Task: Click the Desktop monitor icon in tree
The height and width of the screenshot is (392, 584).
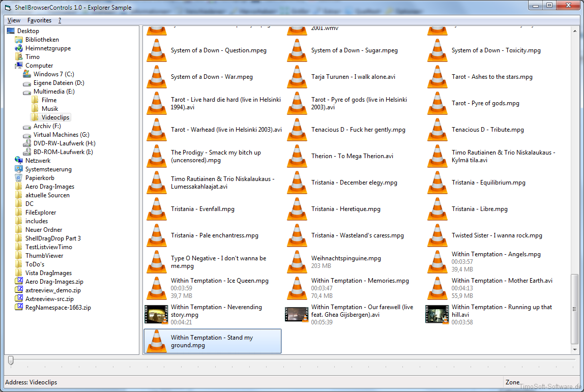Action: tap(11, 31)
